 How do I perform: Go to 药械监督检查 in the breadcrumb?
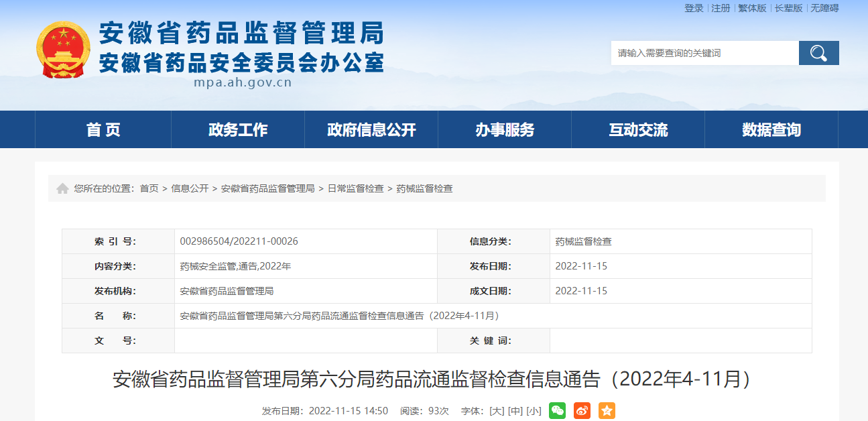pos(424,189)
